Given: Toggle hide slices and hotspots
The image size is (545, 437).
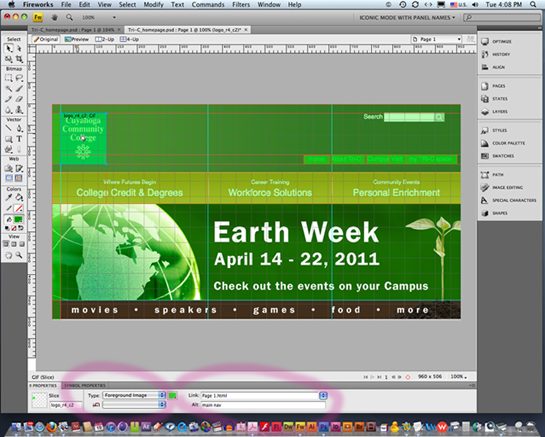Looking at the screenshot, I should point(9,178).
